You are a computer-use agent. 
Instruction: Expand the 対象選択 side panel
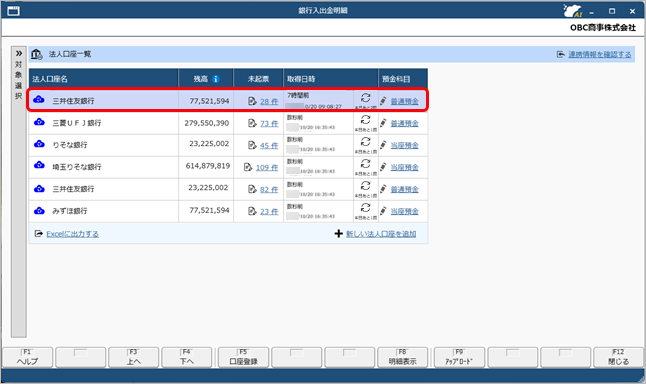coord(19,54)
